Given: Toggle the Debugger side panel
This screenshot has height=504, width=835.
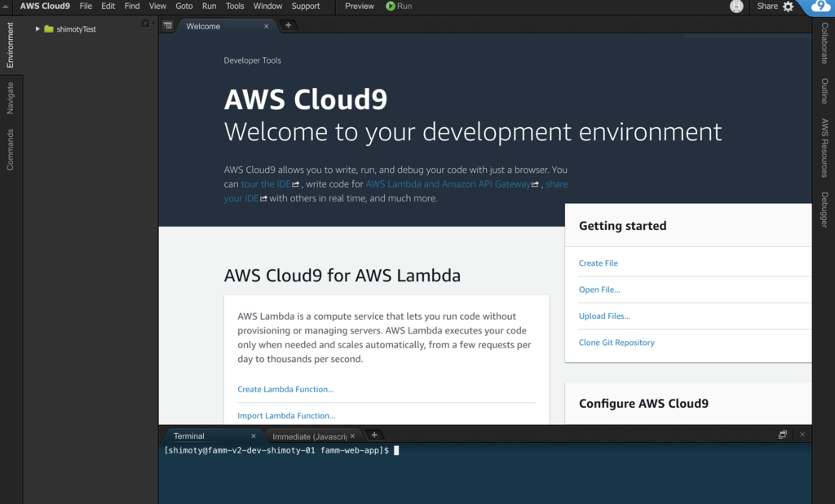Looking at the screenshot, I should (x=824, y=210).
